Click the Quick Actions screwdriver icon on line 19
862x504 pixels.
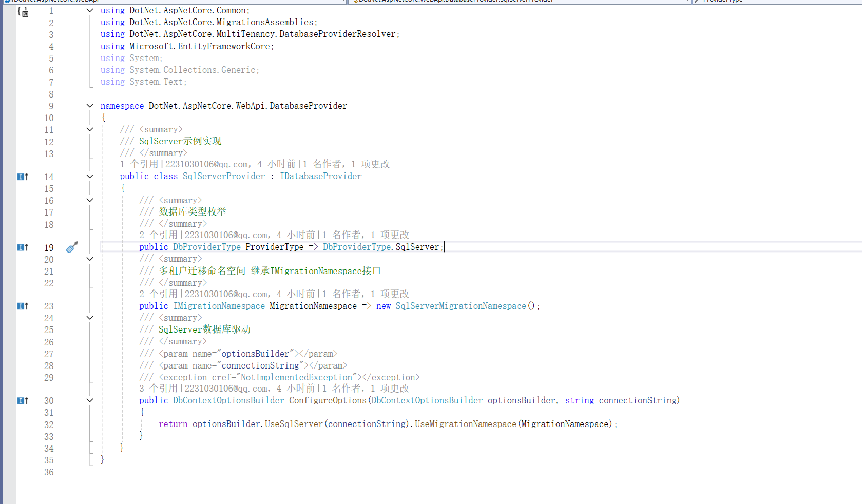72,247
